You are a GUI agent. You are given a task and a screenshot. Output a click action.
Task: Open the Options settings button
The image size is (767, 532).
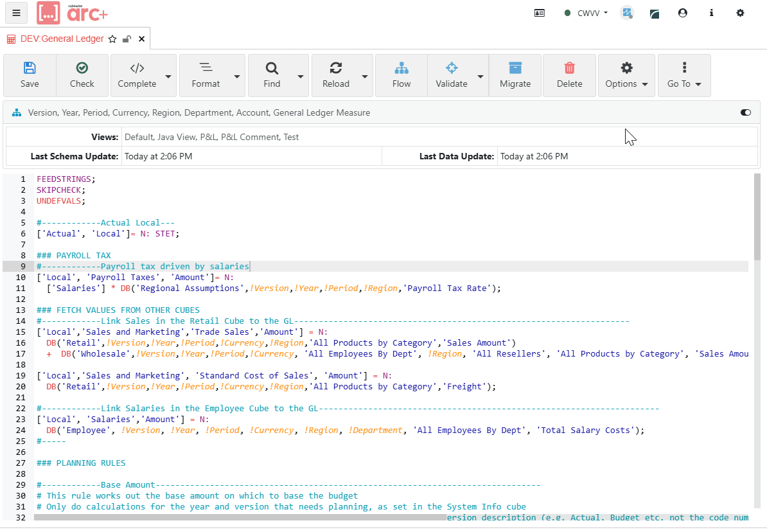tap(626, 75)
